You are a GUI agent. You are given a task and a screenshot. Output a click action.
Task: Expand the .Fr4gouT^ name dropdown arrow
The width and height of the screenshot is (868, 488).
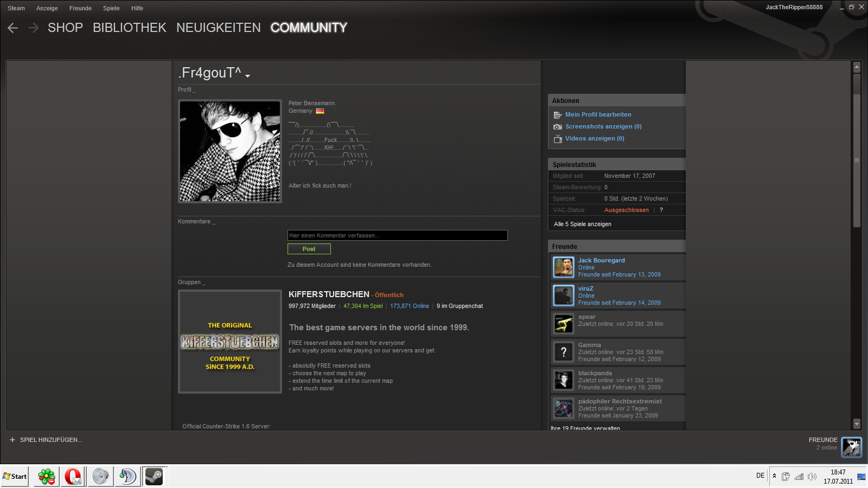[x=247, y=76]
